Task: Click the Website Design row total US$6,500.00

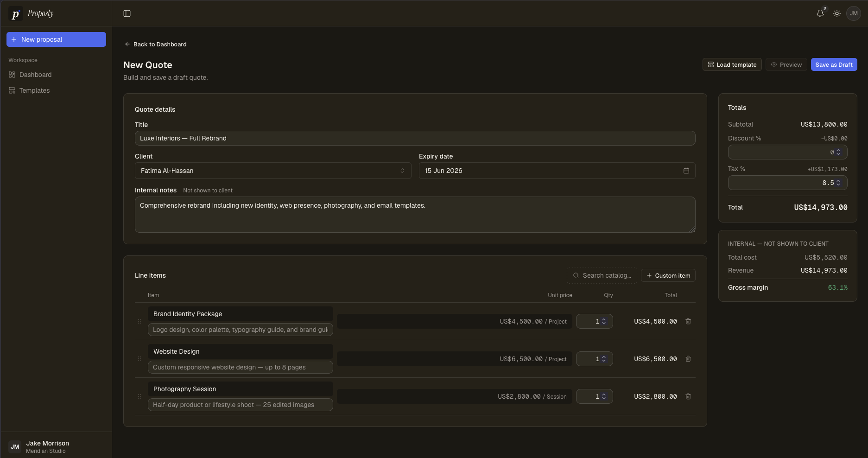Action: pyautogui.click(x=655, y=359)
